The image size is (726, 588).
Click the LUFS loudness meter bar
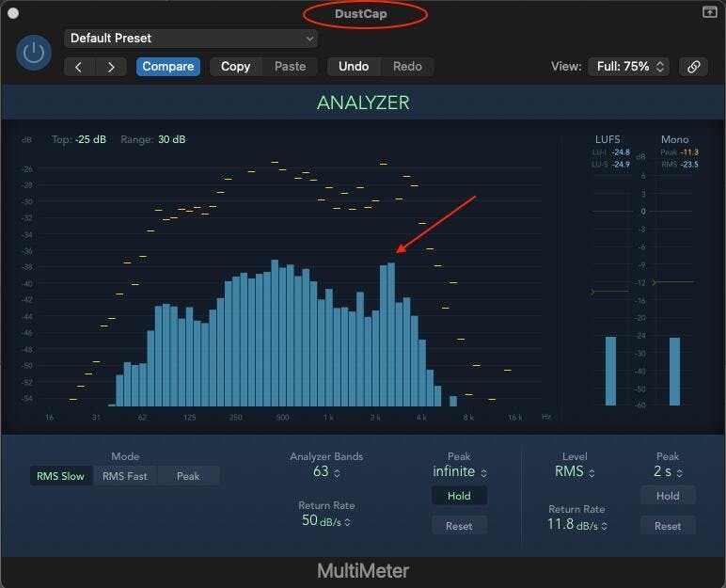pyautogui.click(x=610, y=371)
